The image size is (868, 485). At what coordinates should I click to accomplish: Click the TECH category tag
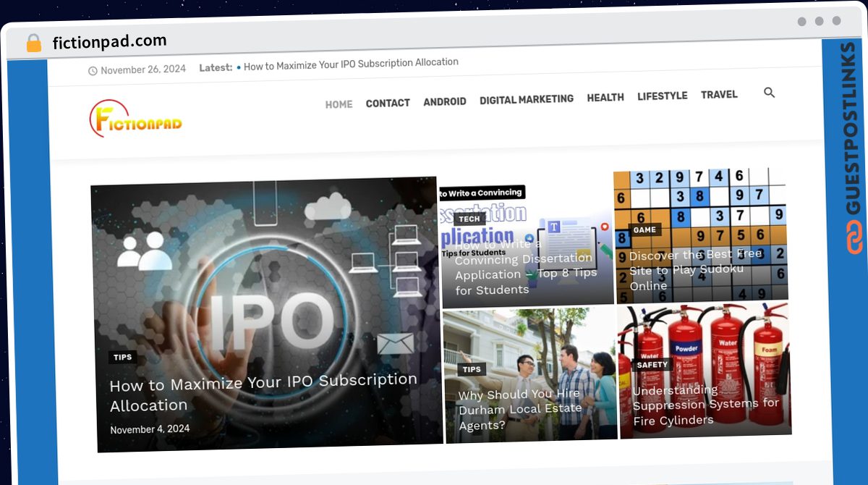click(x=469, y=219)
